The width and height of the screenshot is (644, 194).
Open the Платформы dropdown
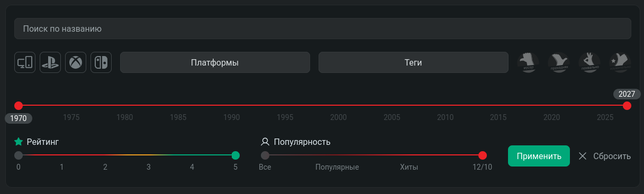(x=215, y=62)
